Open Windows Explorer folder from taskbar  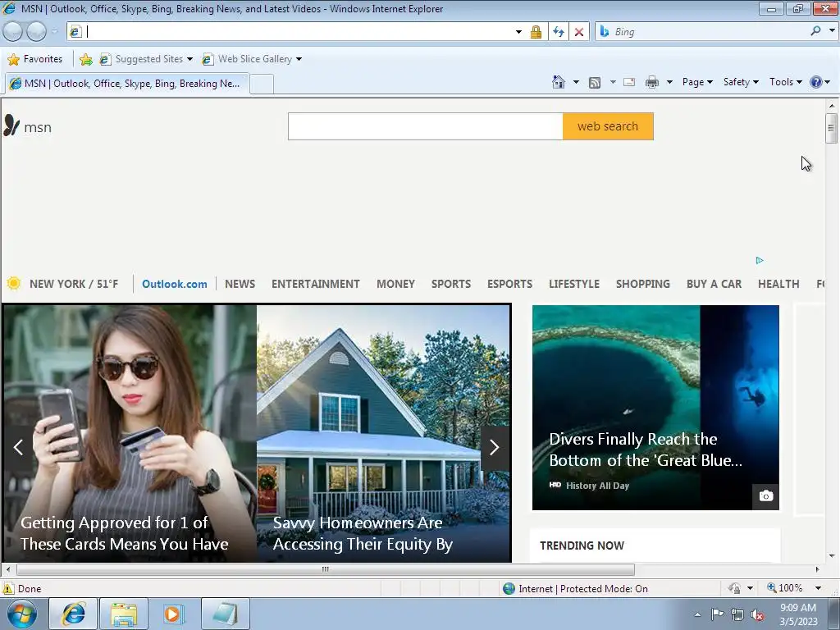click(x=124, y=614)
